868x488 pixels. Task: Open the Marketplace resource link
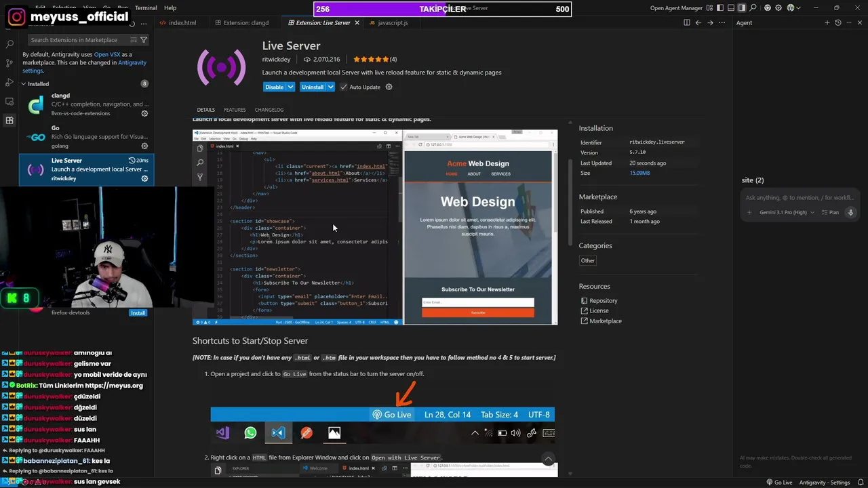pos(606,321)
